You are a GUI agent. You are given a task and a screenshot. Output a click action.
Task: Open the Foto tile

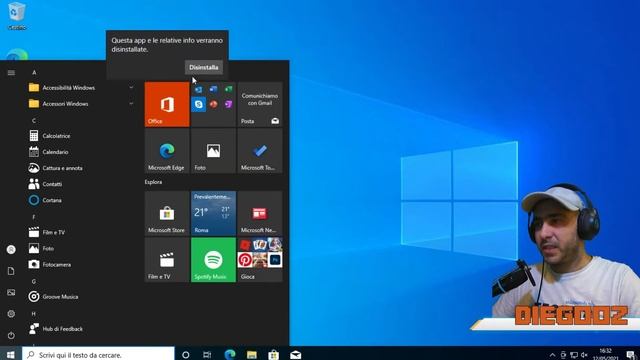coord(213,151)
